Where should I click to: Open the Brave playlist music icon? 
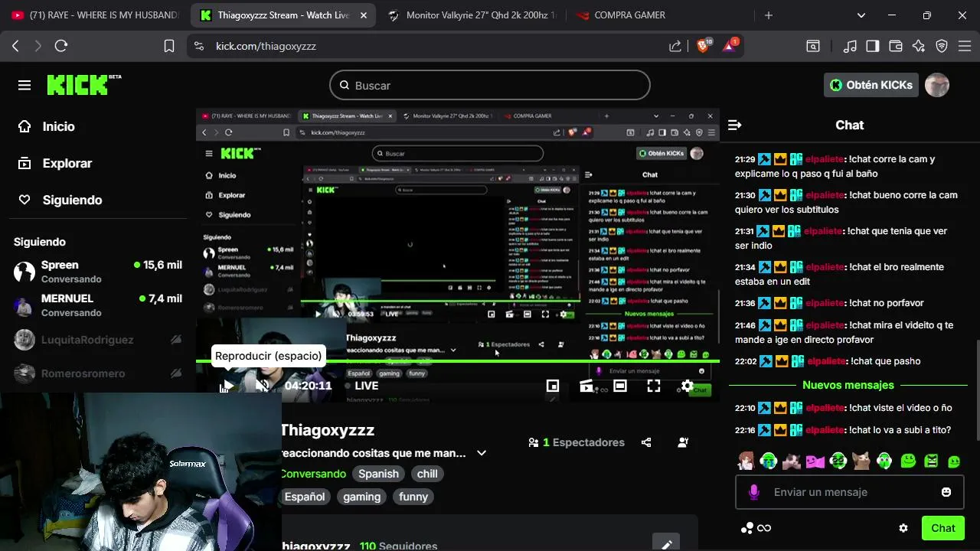point(849,46)
